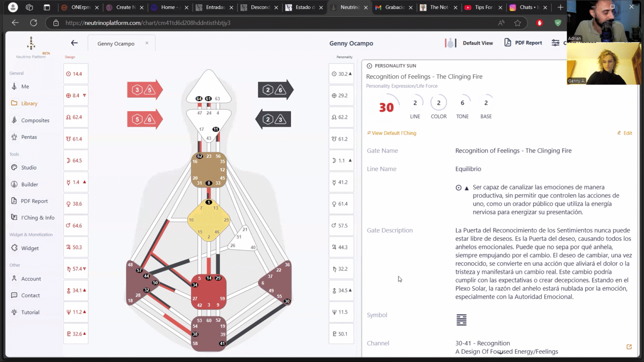Select Personality Moon 1.1 activation

(x=341, y=160)
